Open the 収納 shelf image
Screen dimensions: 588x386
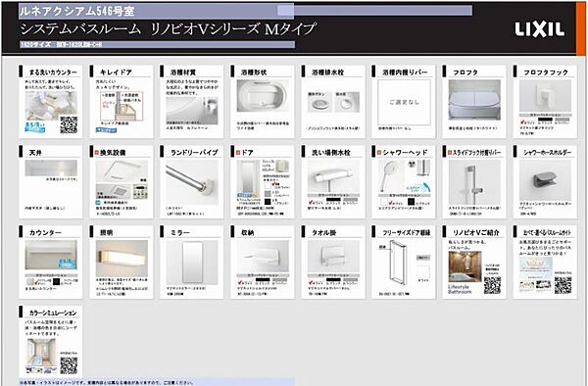pyautogui.click(x=263, y=257)
